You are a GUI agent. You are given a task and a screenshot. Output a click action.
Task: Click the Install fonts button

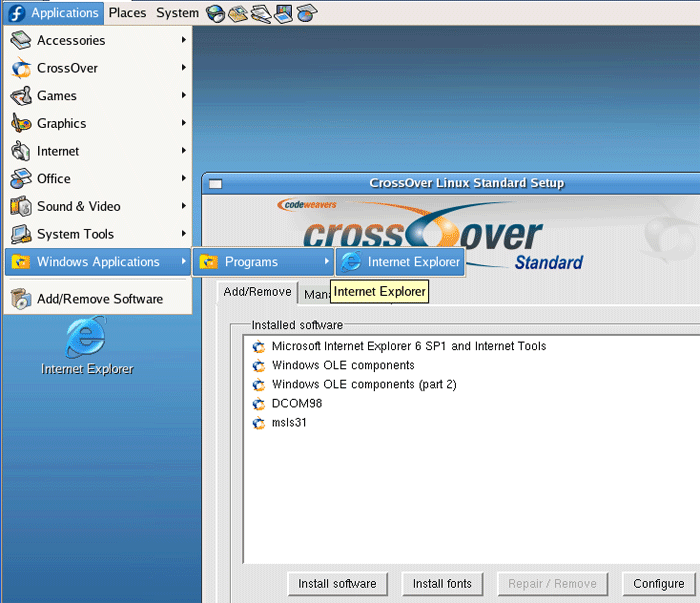pyautogui.click(x=442, y=584)
